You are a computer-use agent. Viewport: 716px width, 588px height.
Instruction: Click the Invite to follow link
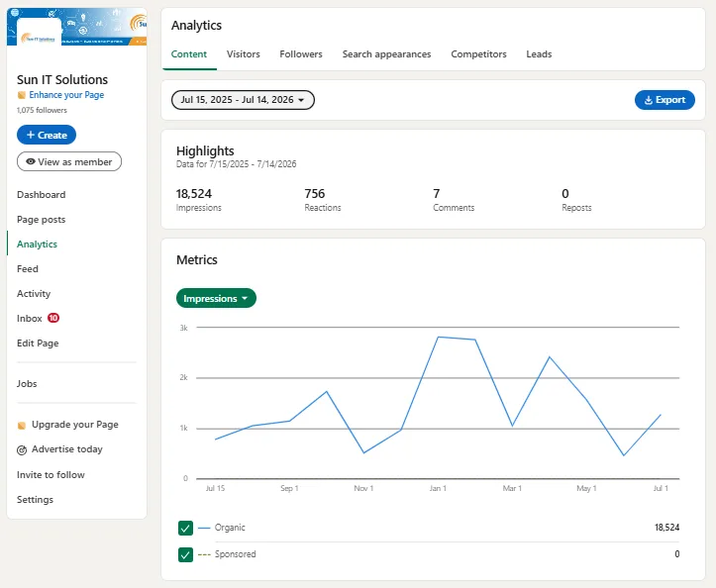click(x=51, y=475)
